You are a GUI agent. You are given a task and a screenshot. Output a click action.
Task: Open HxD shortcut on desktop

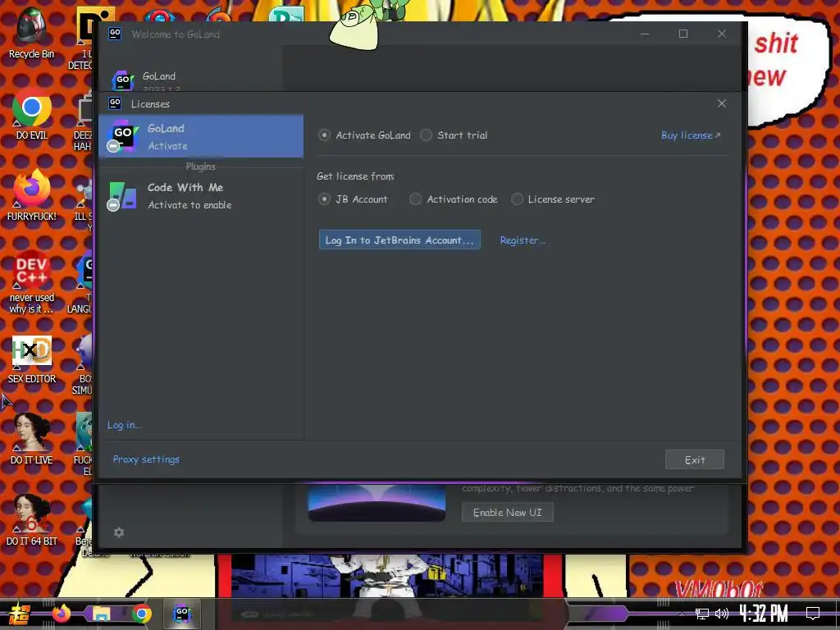[x=32, y=360]
